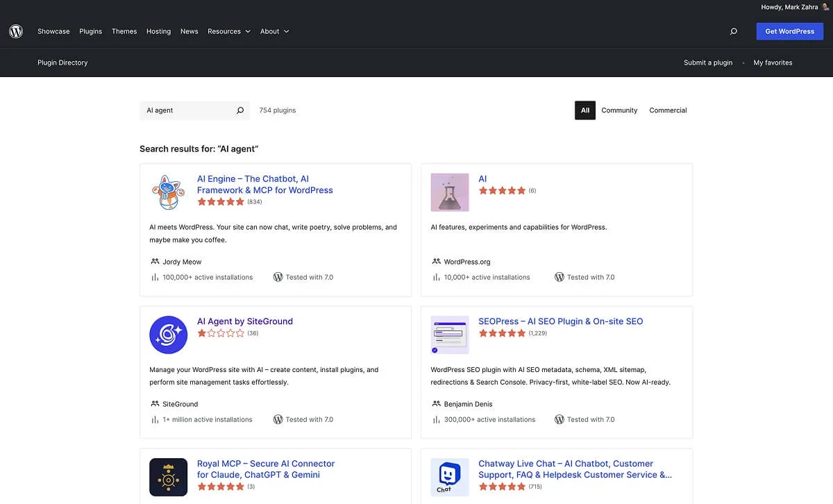
Task: Open SEOPress – AI SEO Plugin title
Action: coord(561,321)
